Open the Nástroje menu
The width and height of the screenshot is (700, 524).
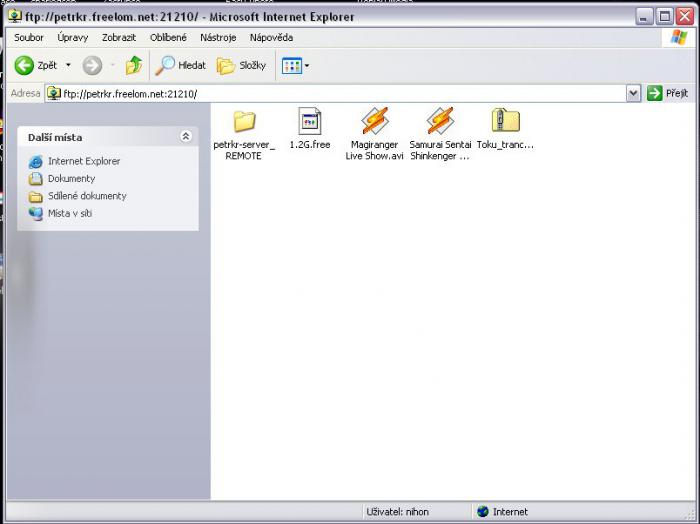218,37
